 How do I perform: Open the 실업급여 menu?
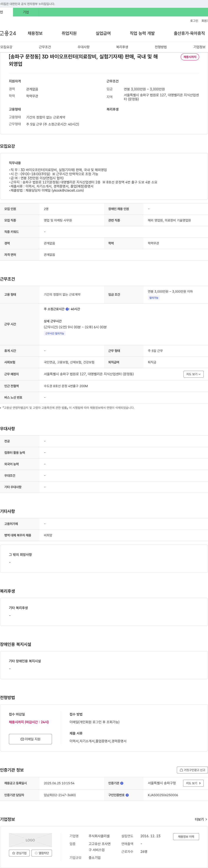click(x=103, y=33)
